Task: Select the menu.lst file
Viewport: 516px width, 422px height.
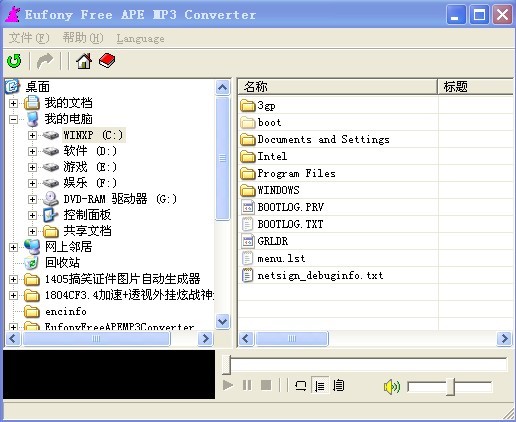Action: [281, 258]
